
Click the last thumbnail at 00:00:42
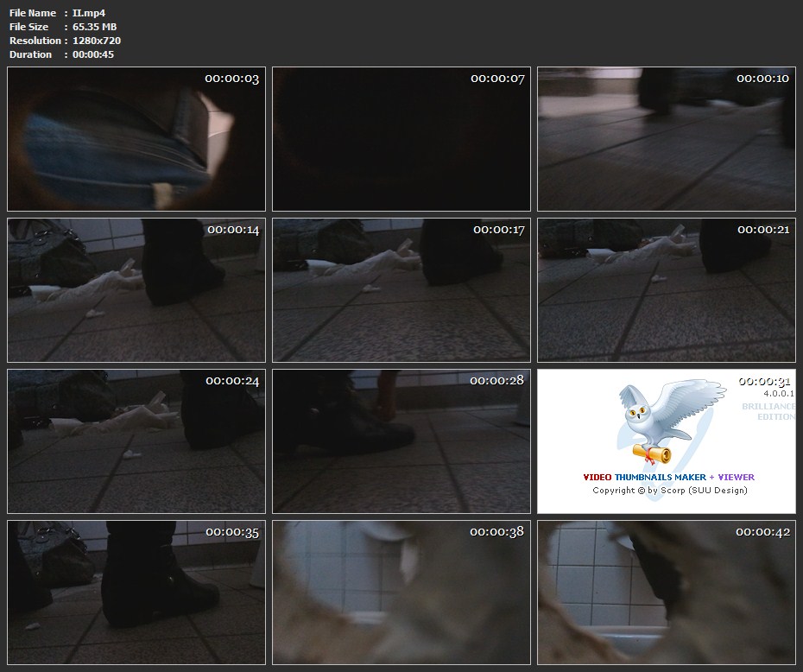(x=667, y=593)
